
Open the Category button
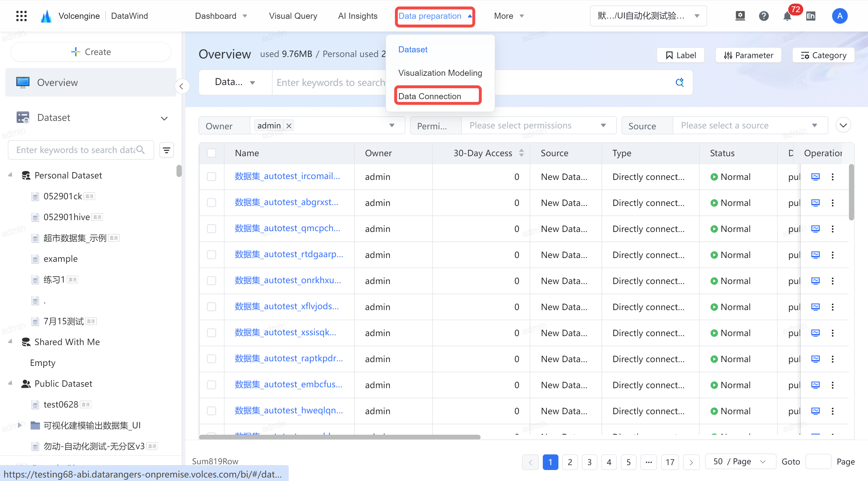click(x=823, y=55)
